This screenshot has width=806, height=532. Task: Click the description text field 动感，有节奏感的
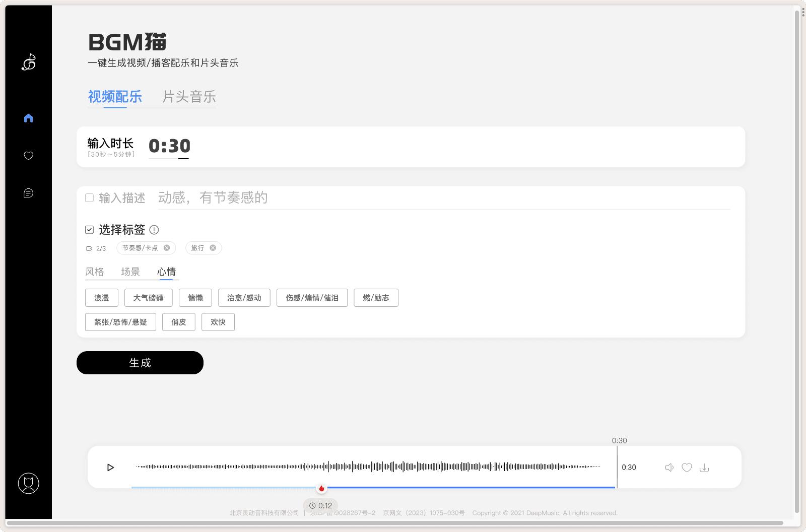tap(444, 197)
